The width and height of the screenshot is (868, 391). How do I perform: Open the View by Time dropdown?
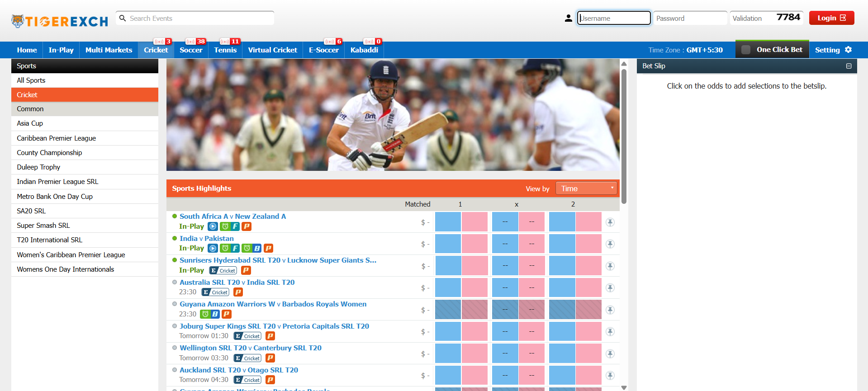click(586, 188)
